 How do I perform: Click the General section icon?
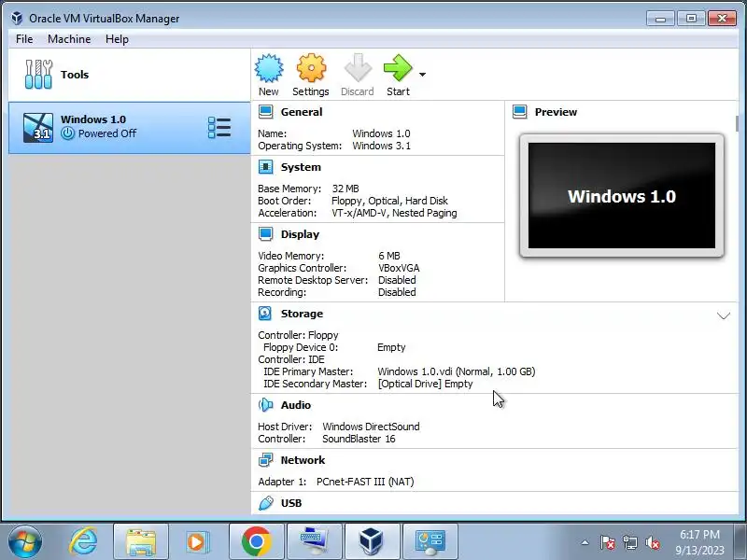click(265, 112)
